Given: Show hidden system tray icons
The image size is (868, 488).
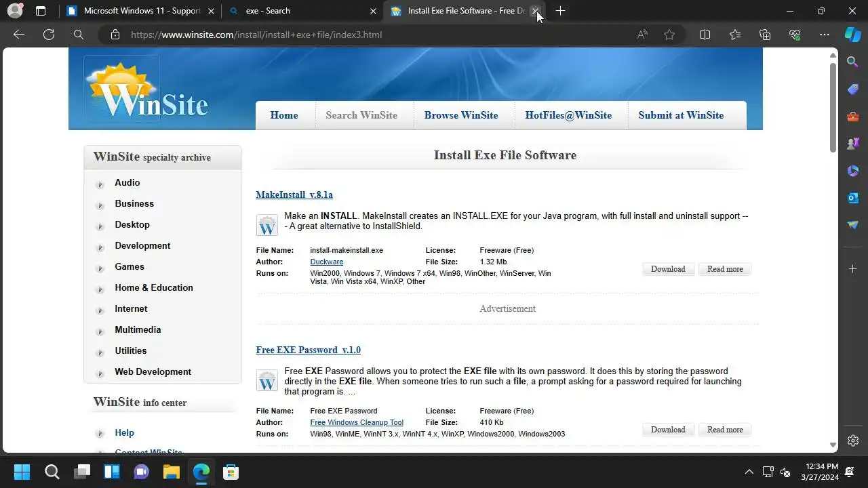Looking at the screenshot, I should [x=749, y=472].
